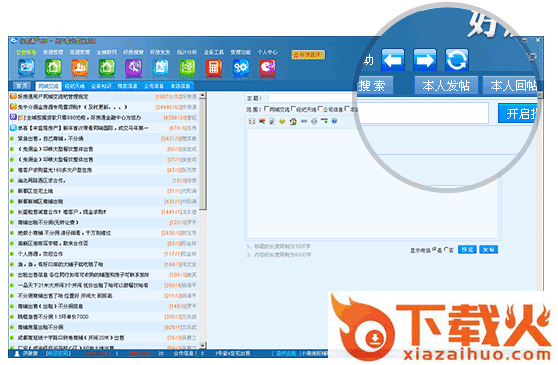
Task: Open the 好房搜搜 purple search icon
Action: [x=133, y=67]
